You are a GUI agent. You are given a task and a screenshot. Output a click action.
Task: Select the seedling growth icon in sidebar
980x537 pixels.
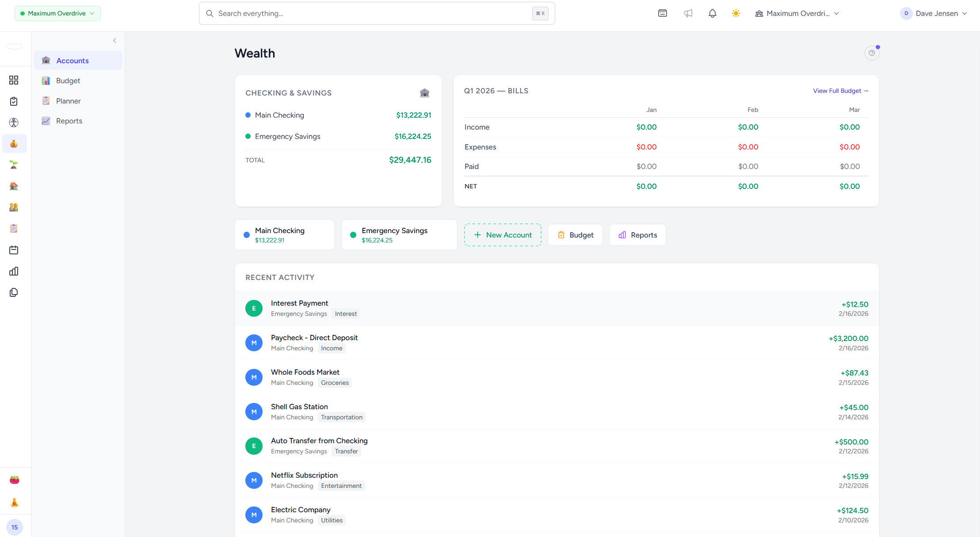click(14, 165)
